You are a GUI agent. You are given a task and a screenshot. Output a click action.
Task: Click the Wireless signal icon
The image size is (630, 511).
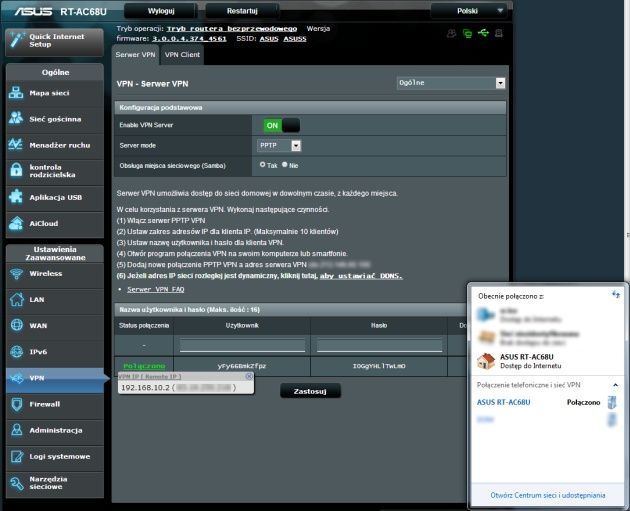16,274
